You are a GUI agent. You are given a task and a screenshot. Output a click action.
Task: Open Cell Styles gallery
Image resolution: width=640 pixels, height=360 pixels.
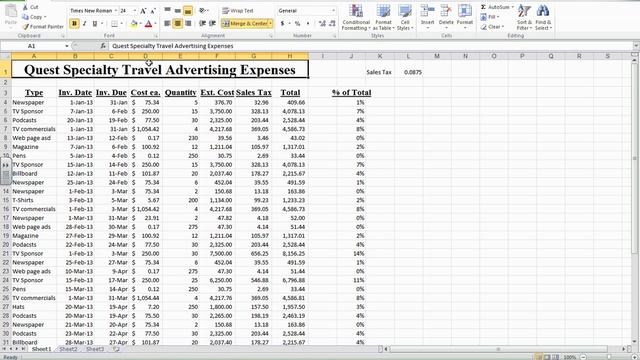tap(405, 17)
